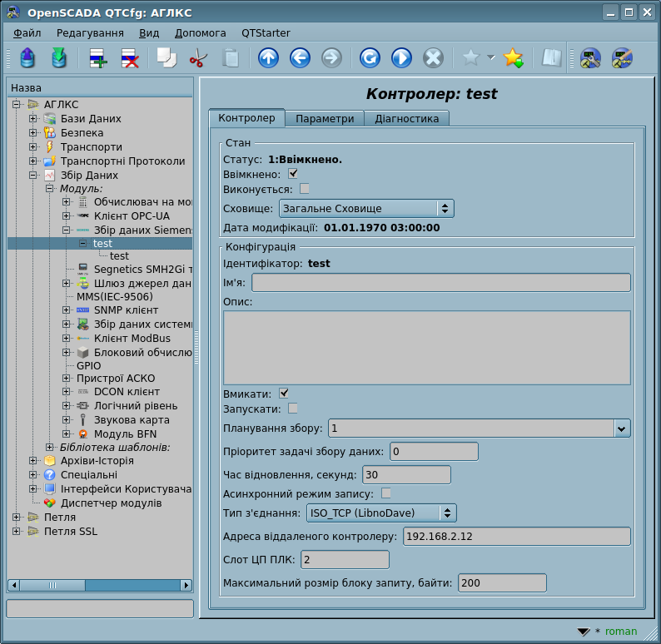Screen dimensions: 661x644
Task: Go up one level with up arrow icon
Action: pos(268,58)
